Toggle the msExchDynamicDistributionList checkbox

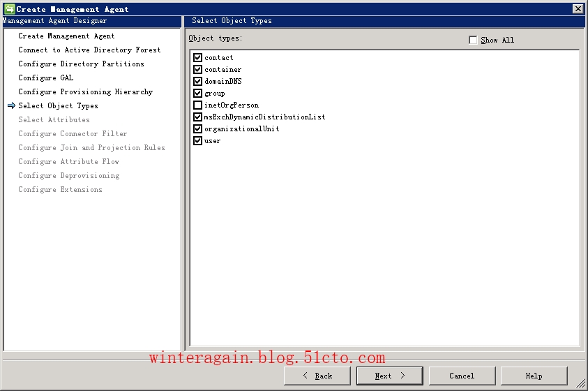click(x=197, y=117)
